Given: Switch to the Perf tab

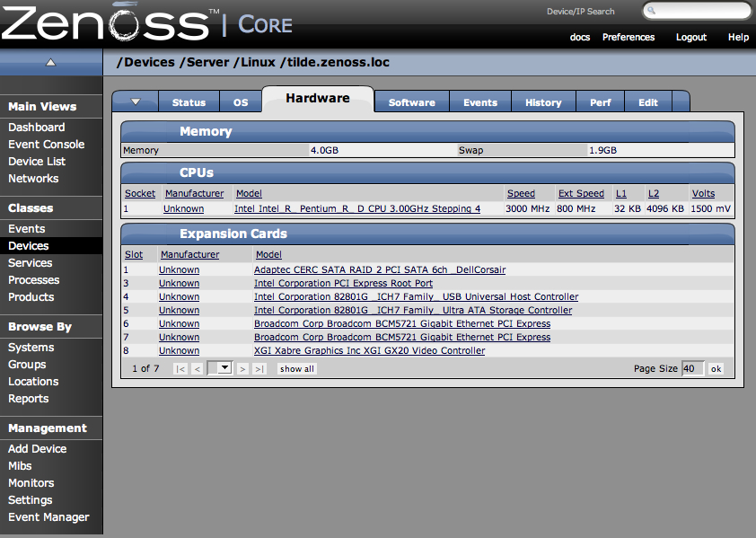Looking at the screenshot, I should point(601,102).
